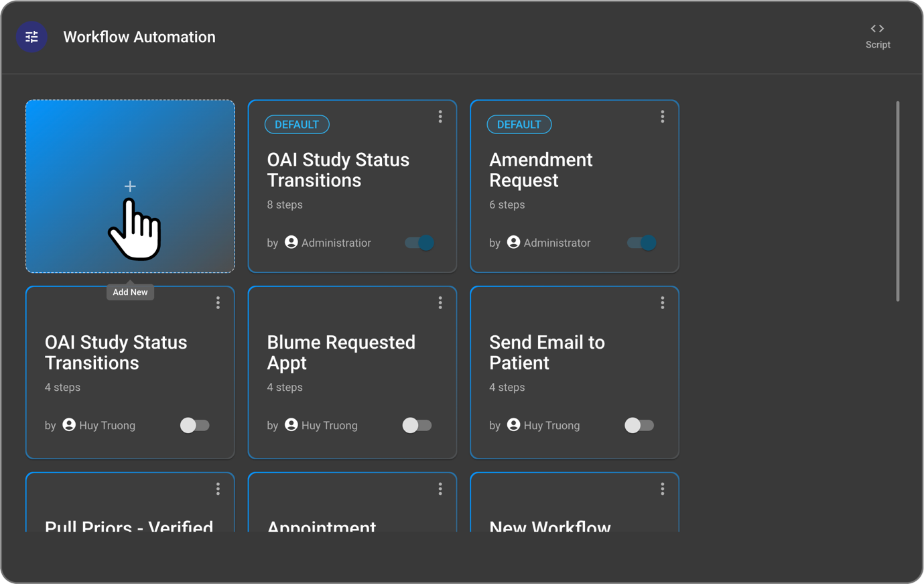Open Amendment Request three-dot menu
The image size is (924, 584).
pos(662,117)
